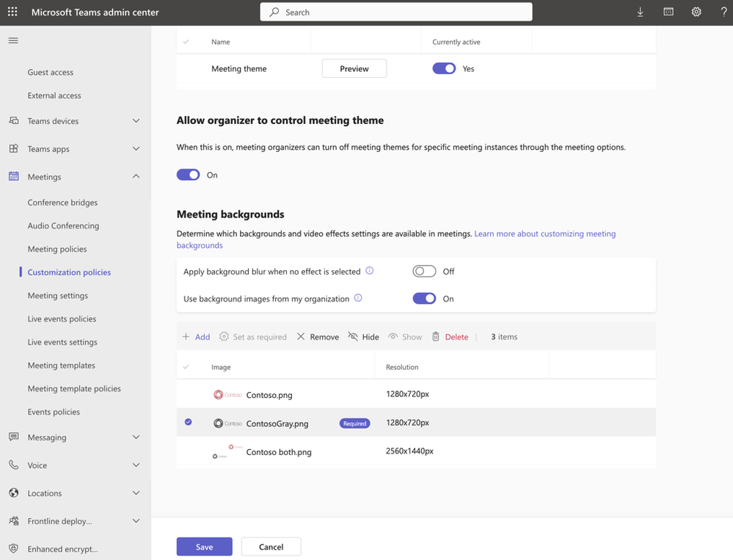The height and width of the screenshot is (560, 733).
Task: Click the download icon in header
Action: click(x=640, y=12)
